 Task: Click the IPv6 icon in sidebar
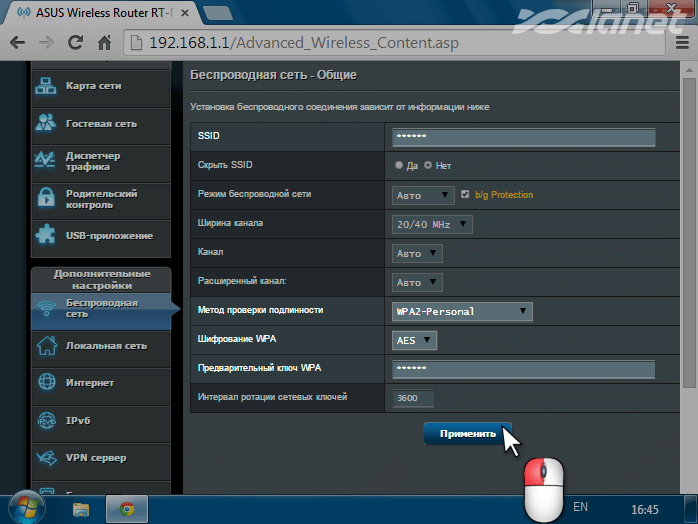click(46, 421)
